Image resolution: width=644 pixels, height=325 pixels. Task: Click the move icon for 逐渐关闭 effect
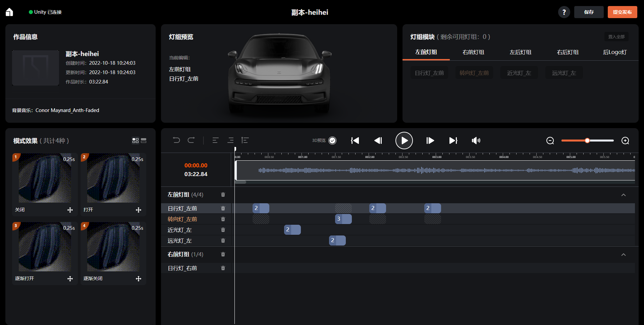pyautogui.click(x=139, y=279)
